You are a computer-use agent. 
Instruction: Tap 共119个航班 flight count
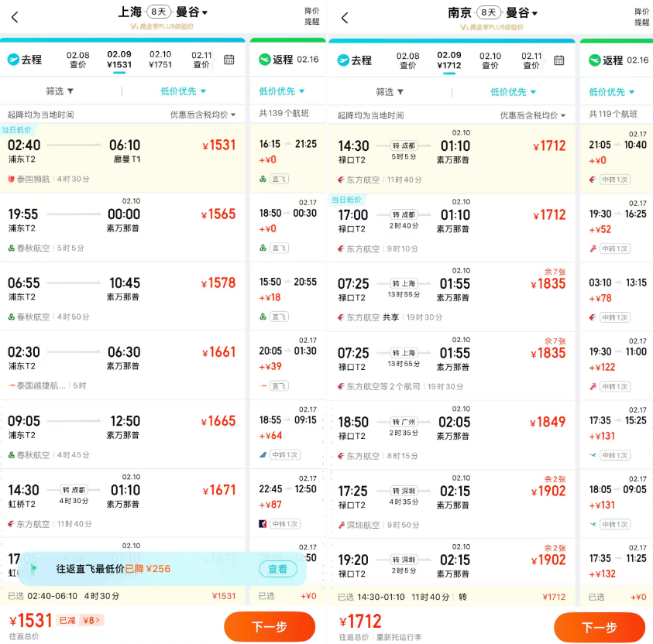point(613,114)
